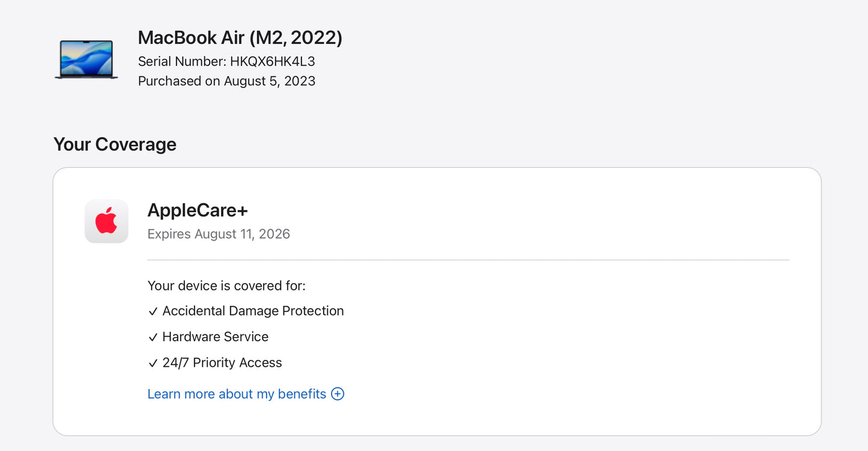Image resolution: width=868 pixels, height=451 pixels.
Task: Click the horizontal divider under AppleCare+ header
Action: point(468,260)
